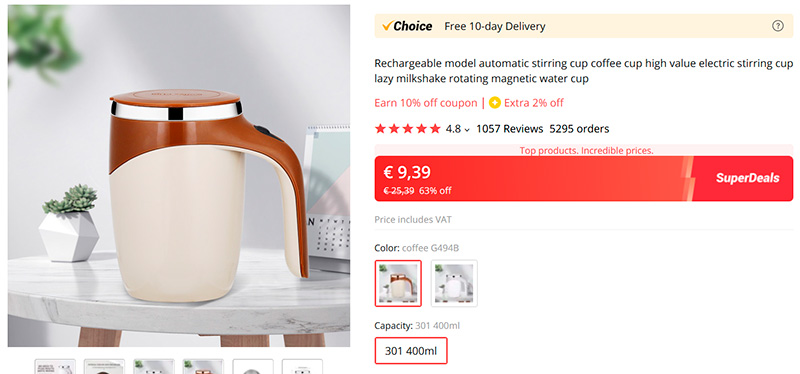Image resolution: width=800 pixels, height=374 pixels.
Task: Select the white color variant swatch
Action: point(454,283)
